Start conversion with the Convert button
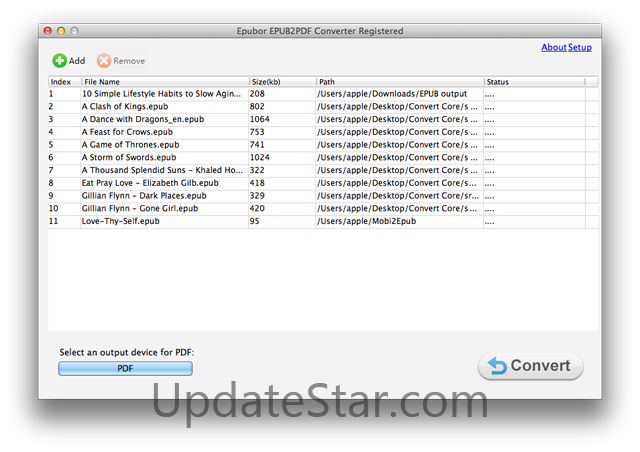The height and width of the screenshot is (452, 640). coord(530,366)
